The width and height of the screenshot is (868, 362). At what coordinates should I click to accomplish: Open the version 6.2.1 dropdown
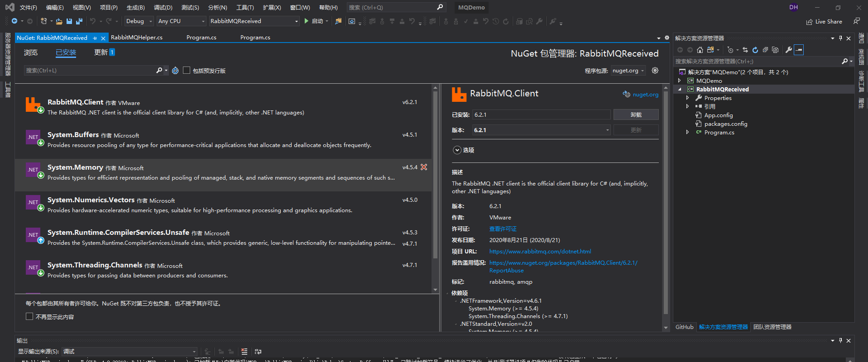(542, 130)
